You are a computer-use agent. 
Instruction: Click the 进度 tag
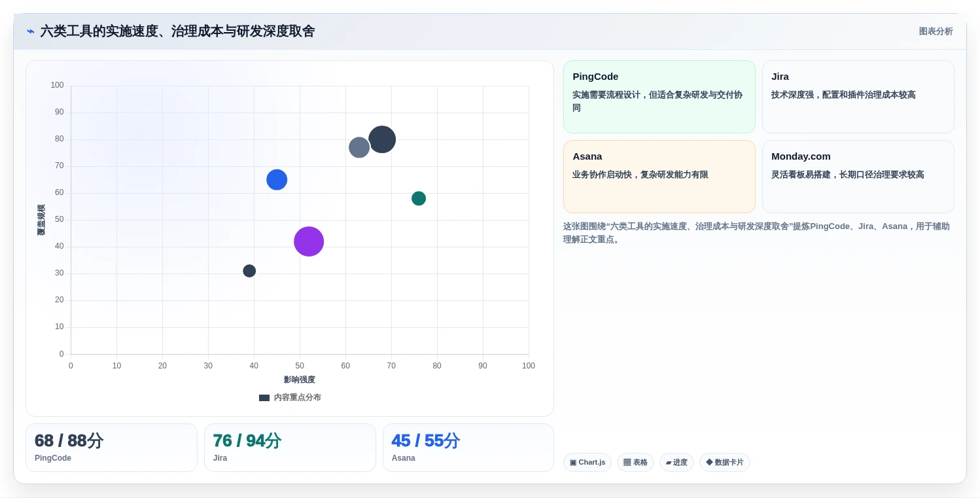pyautogui.click(x=676, y=462)
